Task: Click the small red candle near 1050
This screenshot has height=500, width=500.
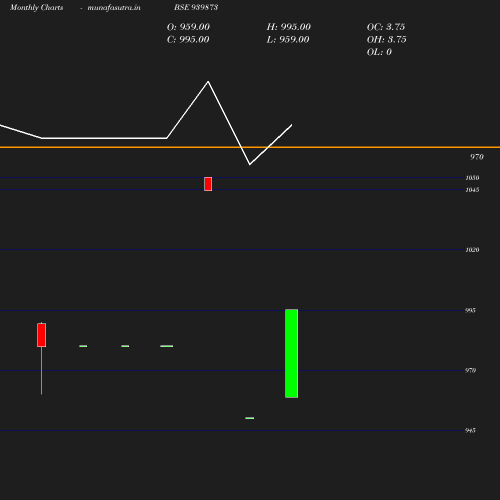Action: coord(208,184)
